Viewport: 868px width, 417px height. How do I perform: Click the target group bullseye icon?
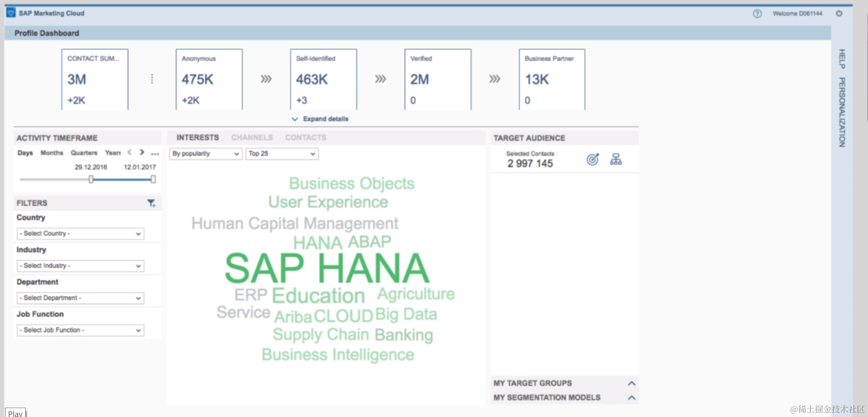(x=593, y=160)
